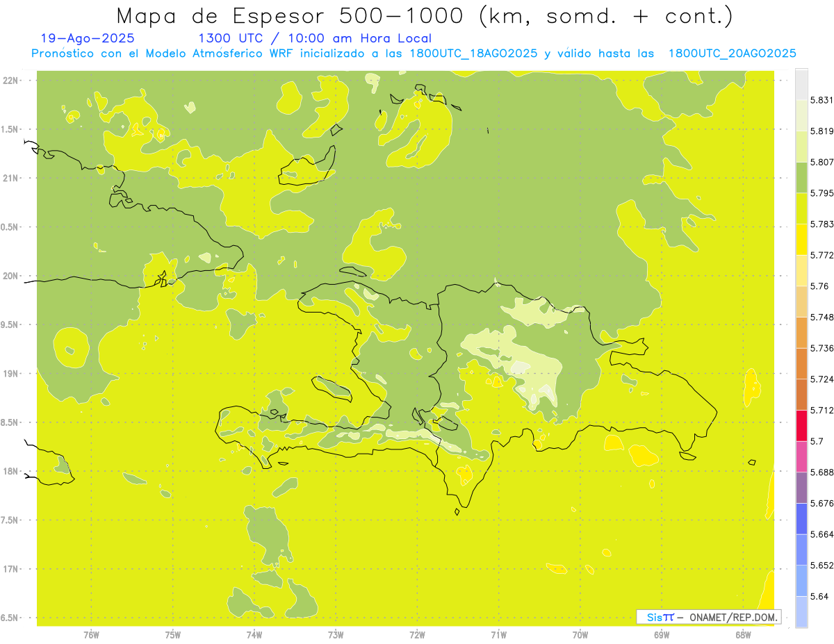Pick the red swatch between 5.712 and 5.7
Viewport: 834px width, 644px height.
tap(801, 426)
